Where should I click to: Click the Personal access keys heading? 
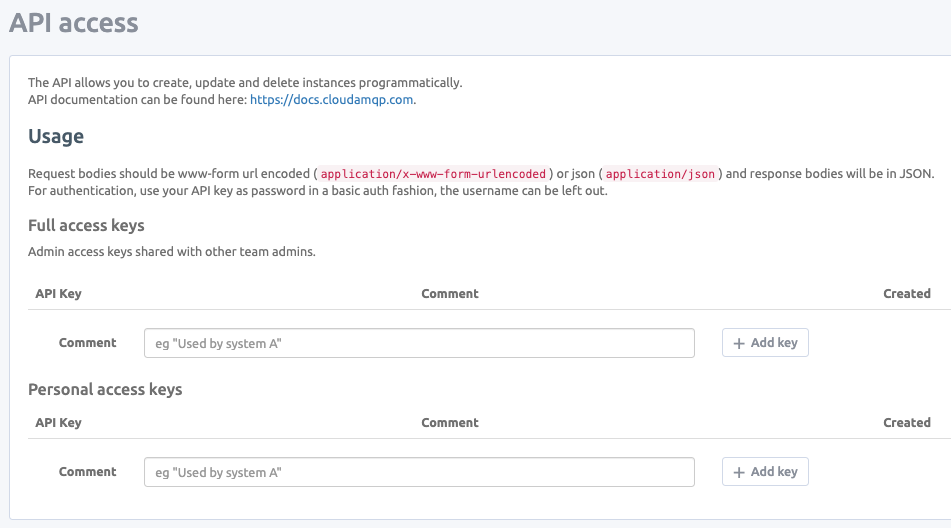coord(105,389)
